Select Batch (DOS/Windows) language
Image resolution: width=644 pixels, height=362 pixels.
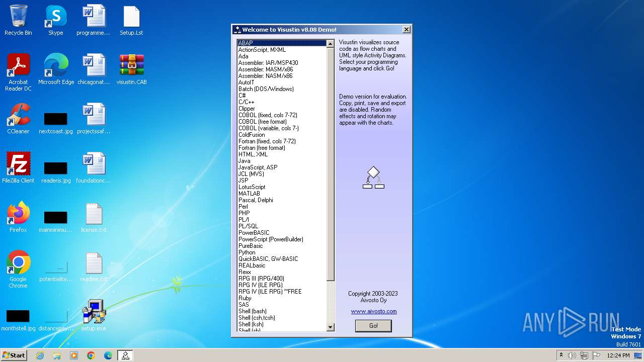coord(282,89)
